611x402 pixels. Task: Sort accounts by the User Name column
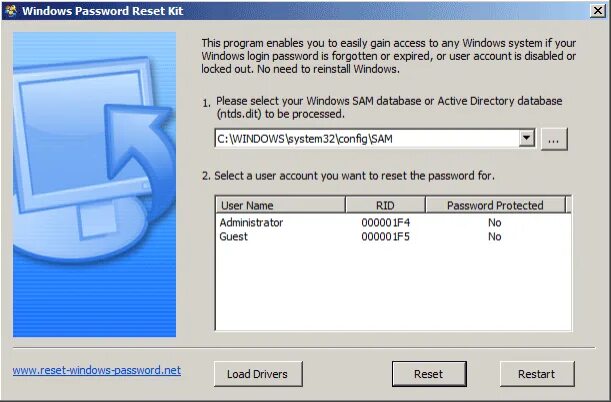[280, 205]
